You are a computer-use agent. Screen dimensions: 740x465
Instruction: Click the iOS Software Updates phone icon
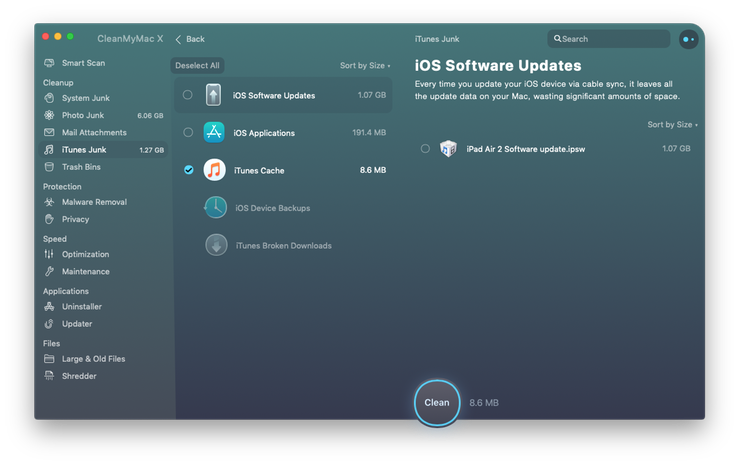coord(213,95)
